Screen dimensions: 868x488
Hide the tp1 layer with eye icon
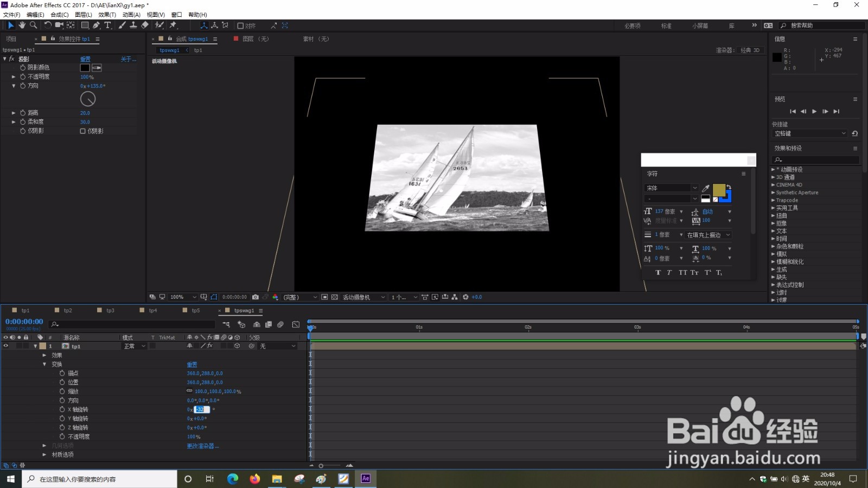coord(6,346)
